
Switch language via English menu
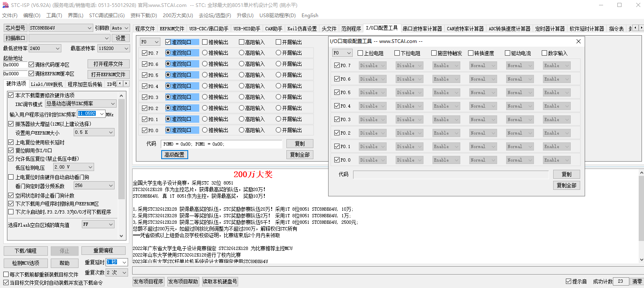point(310,15)
